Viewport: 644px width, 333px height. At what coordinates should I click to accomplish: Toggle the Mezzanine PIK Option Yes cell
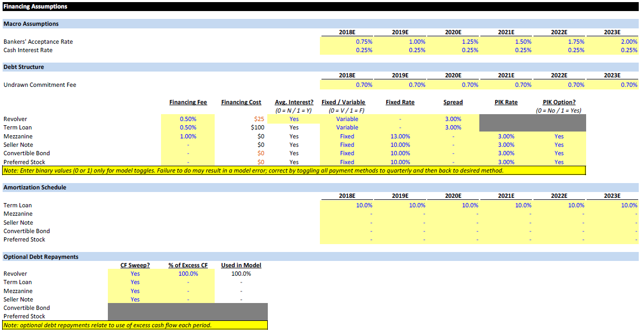[x=559, y=136]
